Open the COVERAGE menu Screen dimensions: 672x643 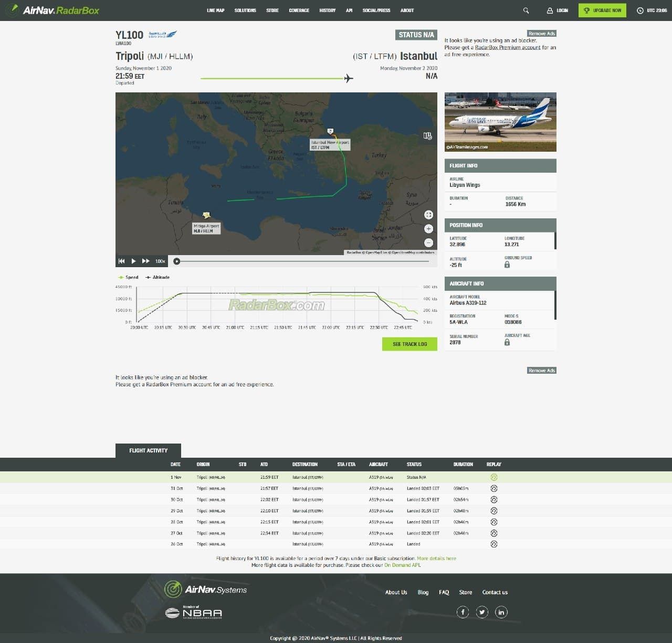coord(299,10)
